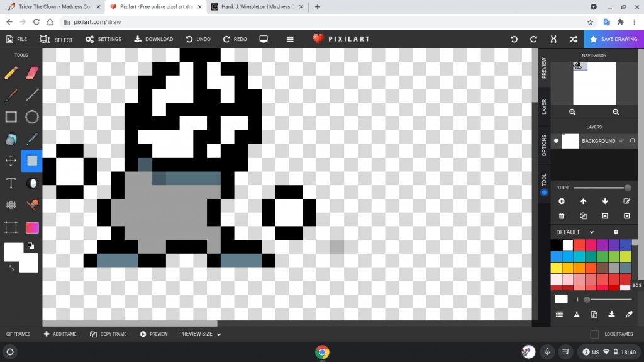
Task: Open the PREVIEW side panel tab
Action: point(544,68)
